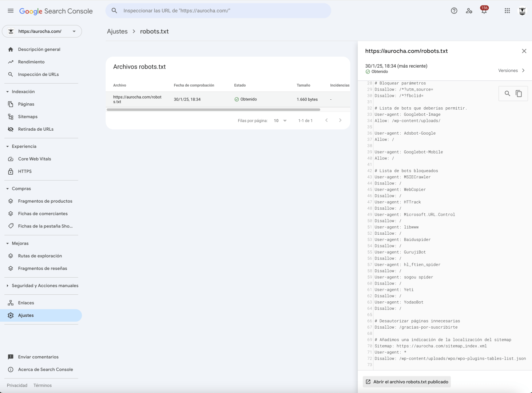Open the help question mark icon

(x=454, y=11)
